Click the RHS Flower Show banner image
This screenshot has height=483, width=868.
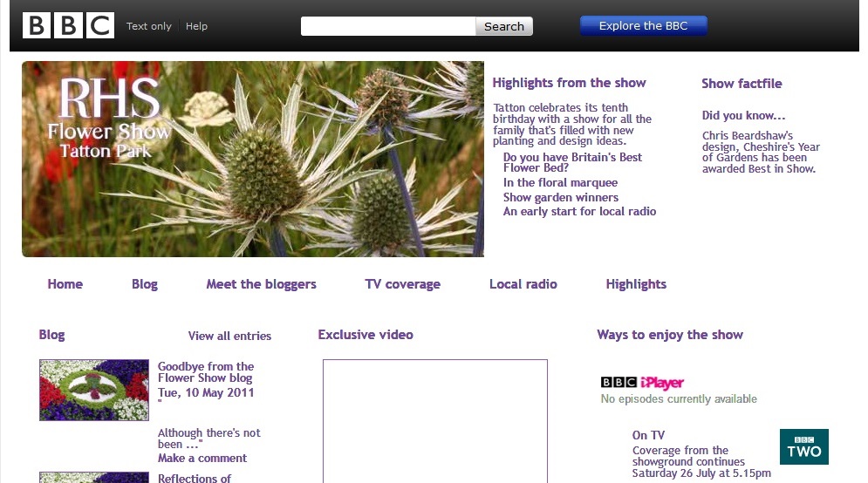coord(253,159)
